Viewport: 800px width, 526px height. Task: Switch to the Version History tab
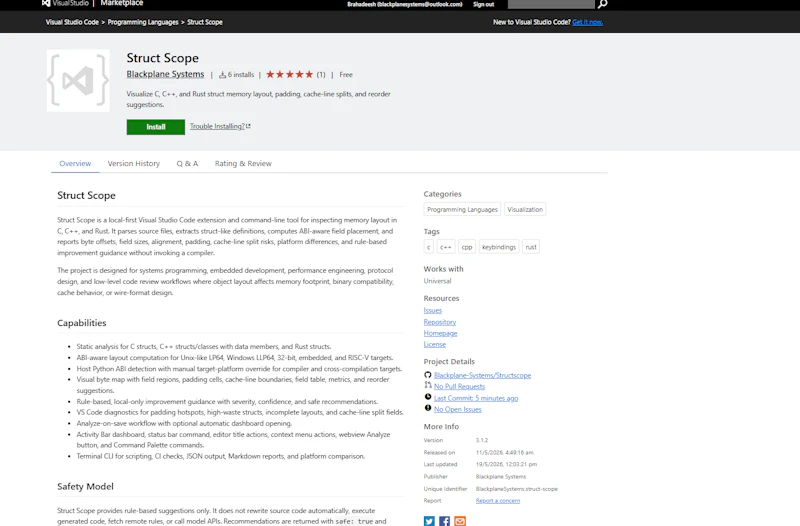click(134, 163)
